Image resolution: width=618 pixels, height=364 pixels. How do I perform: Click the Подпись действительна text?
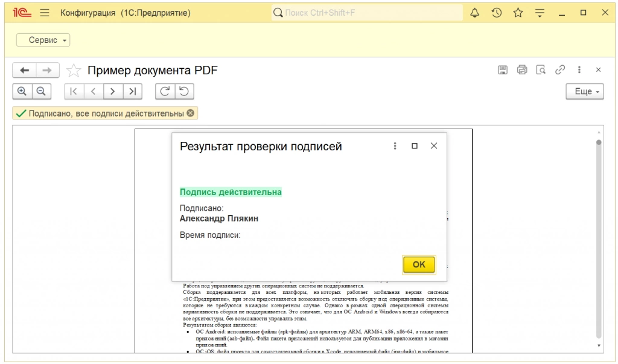tap(231, 192)
